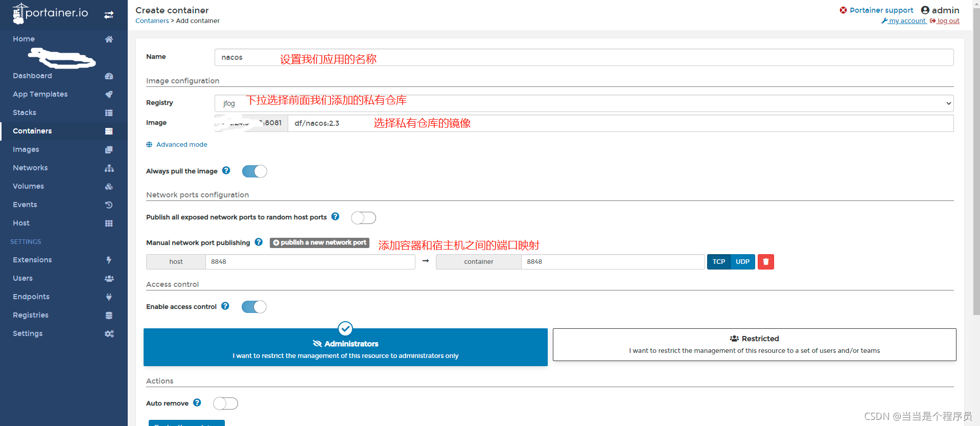Click Advanced mode link
Viewport: 980px width, 426px height.
point(182,145)
